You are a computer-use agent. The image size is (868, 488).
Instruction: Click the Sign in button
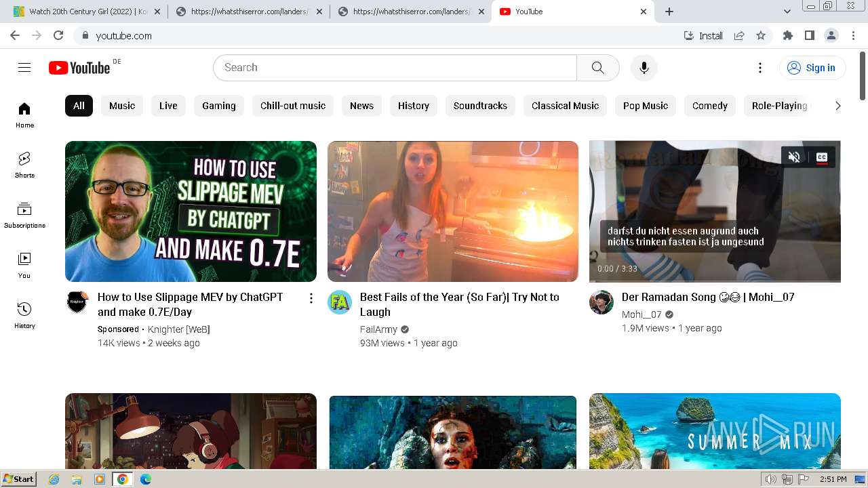812,68
